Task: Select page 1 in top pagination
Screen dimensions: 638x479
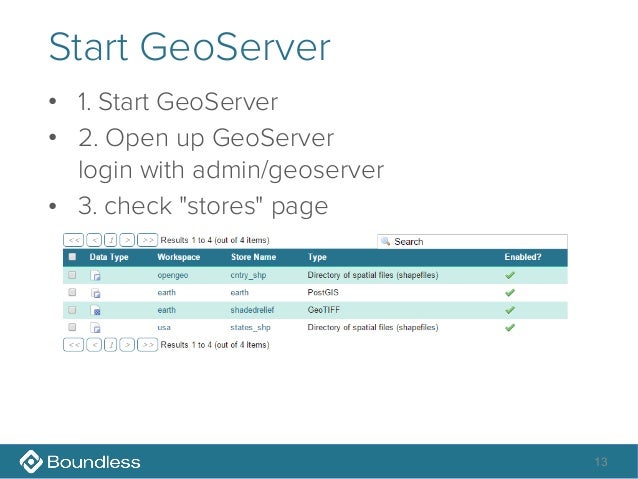Action: [111, 240]
